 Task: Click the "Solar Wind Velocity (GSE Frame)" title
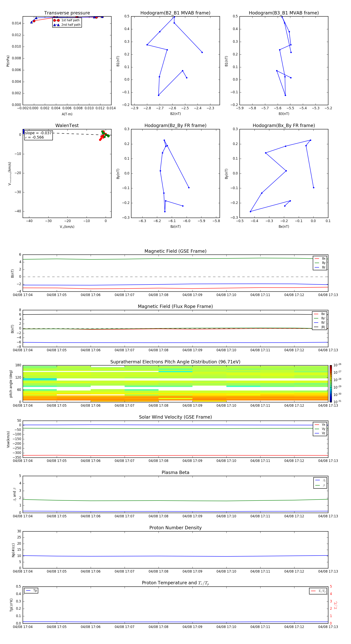click(x=175, y=417)
